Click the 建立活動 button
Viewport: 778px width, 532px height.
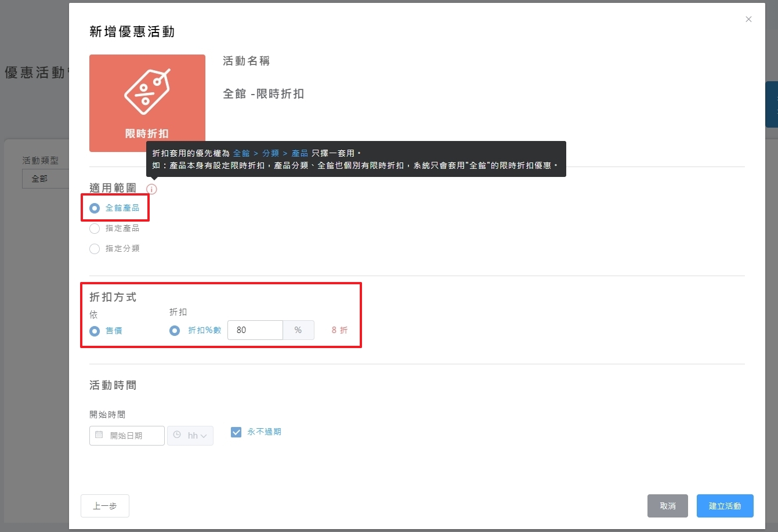click(725, 506)
